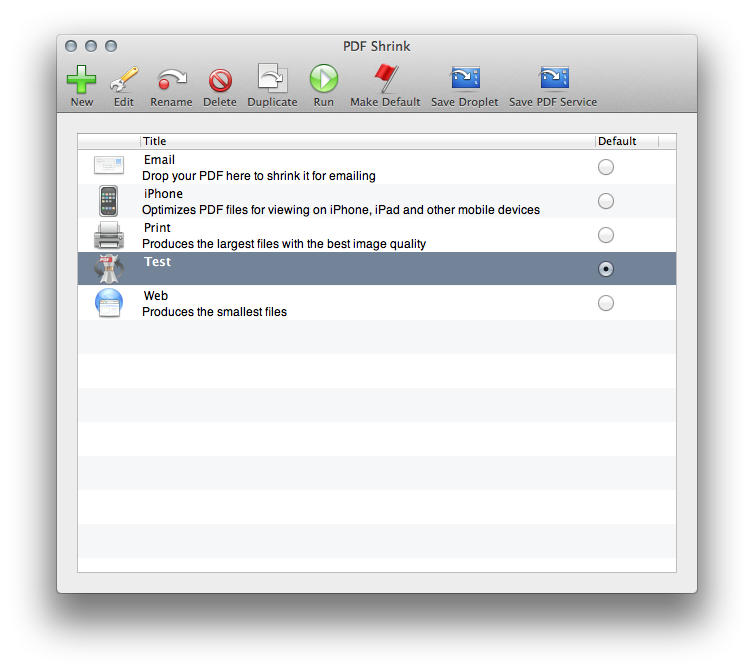Click 'Optimizes PDF files for viewing' description

(341, 210)
